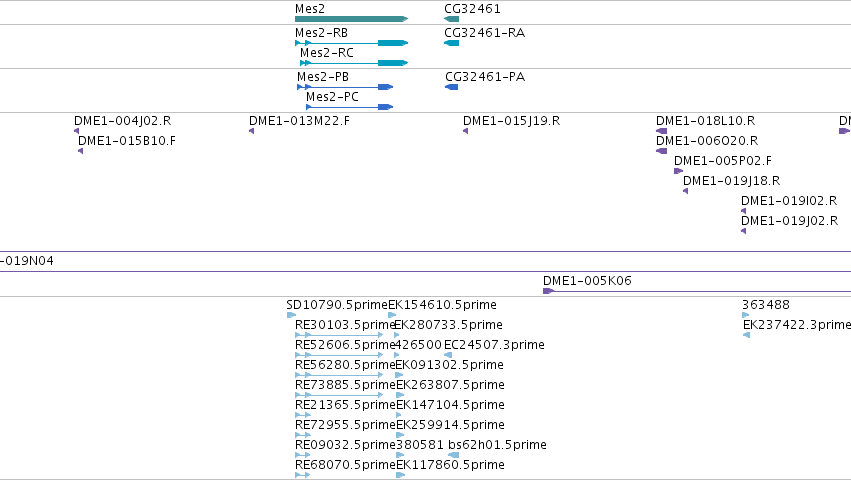Click the 363488 EST feature arrow

tap(746, 315)
